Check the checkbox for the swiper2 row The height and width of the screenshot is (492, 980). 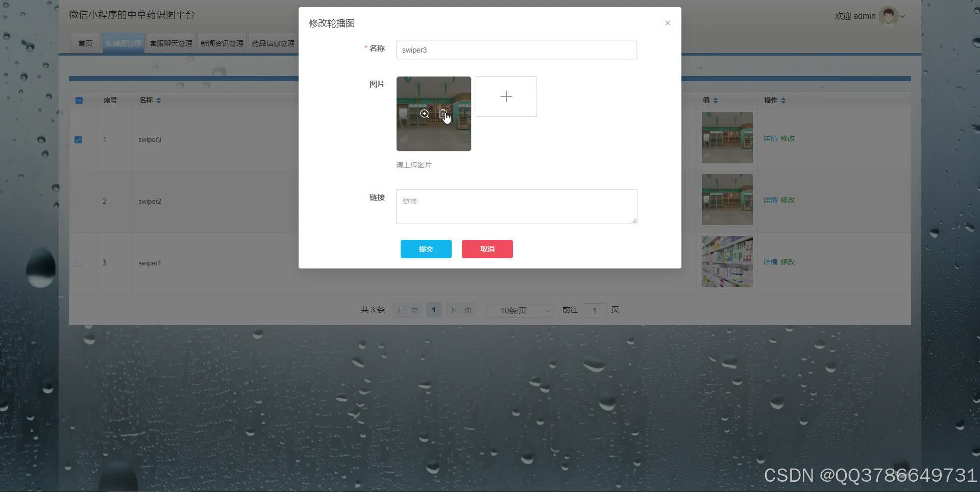tap(78, 202)
